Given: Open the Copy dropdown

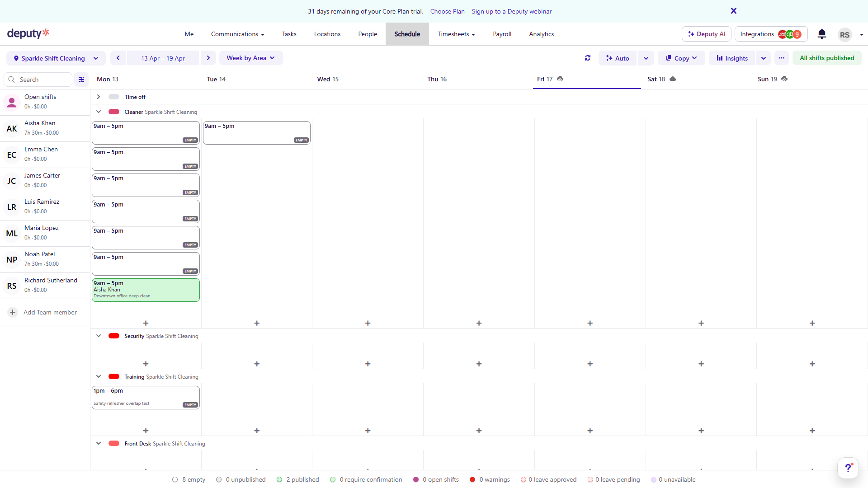Looking at the screenshot, I should click(681, 58).
